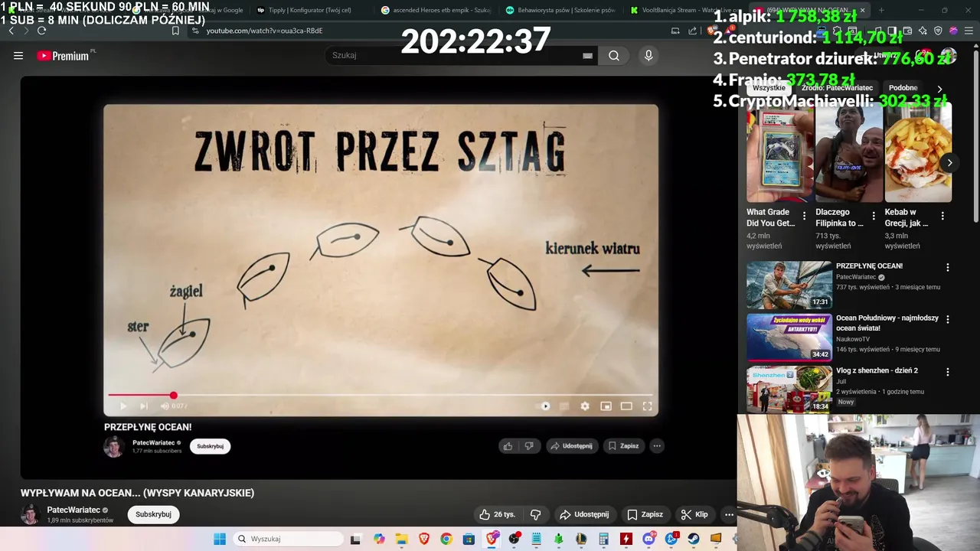Screen dimensions: 980x551
Task: Open on-screen keyboard icon in search box
Action: (x=587, y=55)
